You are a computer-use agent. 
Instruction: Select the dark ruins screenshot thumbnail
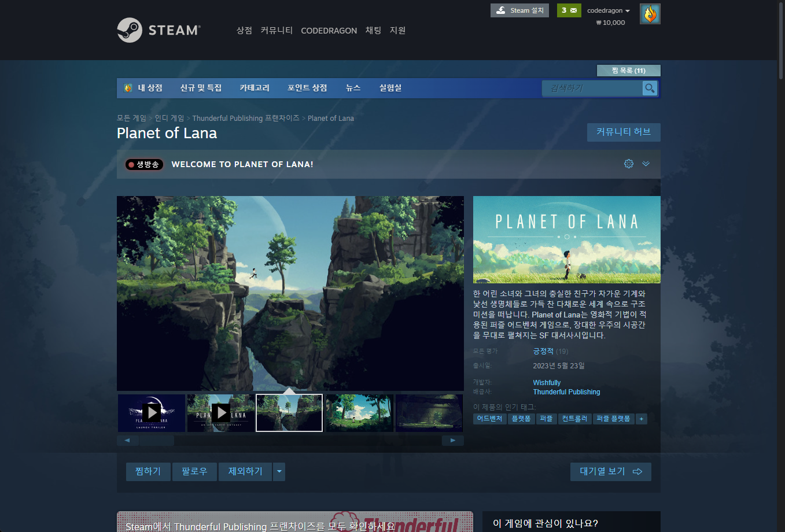tap(429, 413)
